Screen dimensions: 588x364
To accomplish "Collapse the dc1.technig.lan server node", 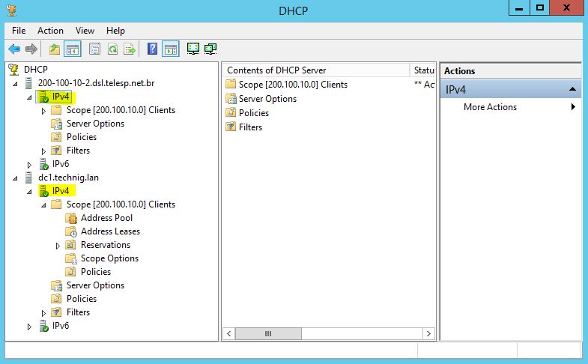I will [x=15, y=178].
